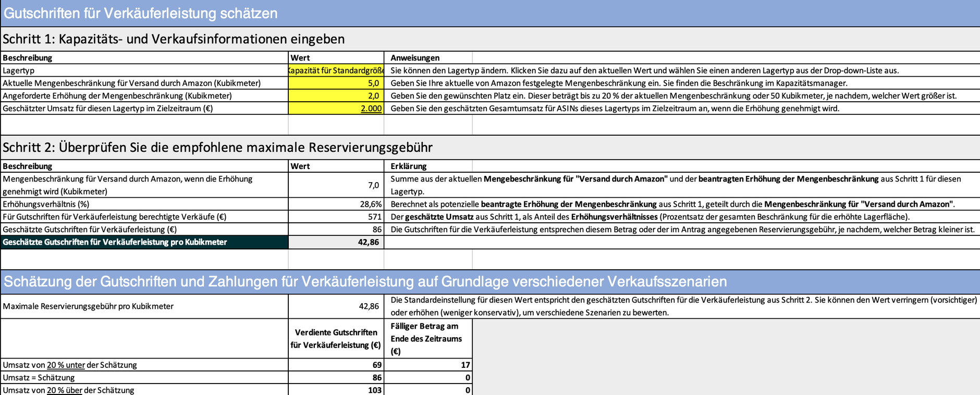Click the 'Schritt 2' section heading
The width and height of the screenshot is (980, 395).
(217, 148)
